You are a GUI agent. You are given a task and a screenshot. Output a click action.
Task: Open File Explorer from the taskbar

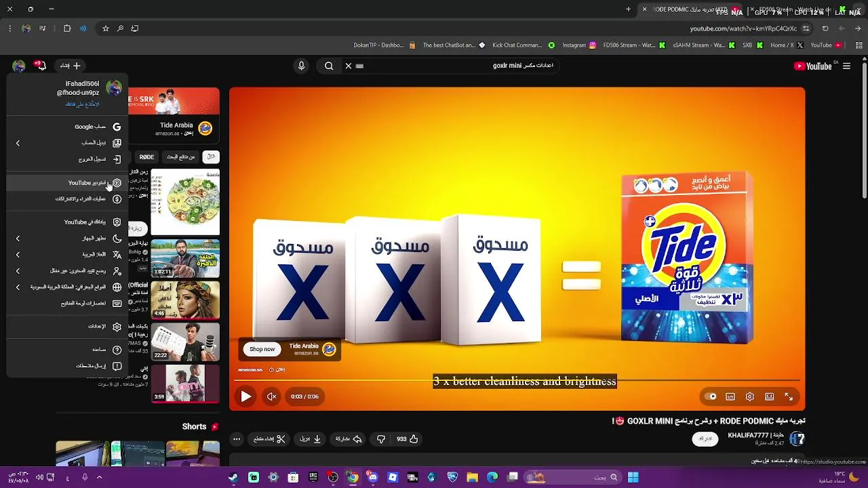(473, 477)
